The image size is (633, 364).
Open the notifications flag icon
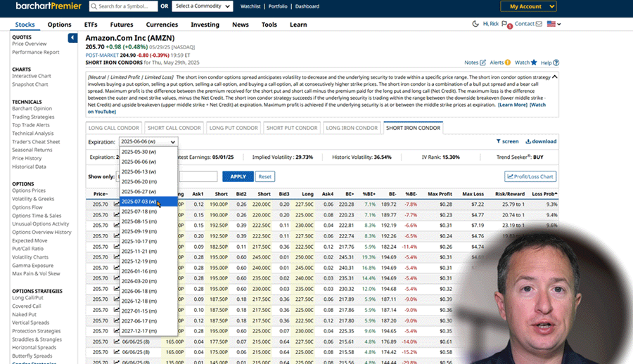coord(504,24)
